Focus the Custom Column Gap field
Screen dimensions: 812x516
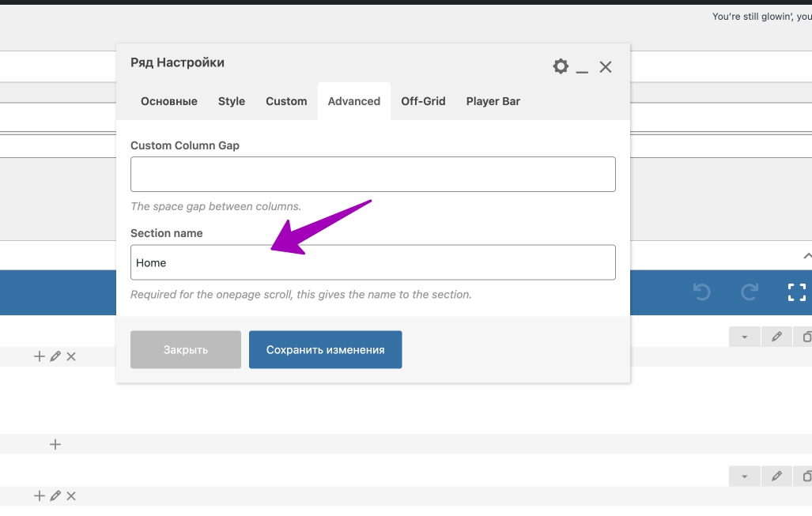[372, 174]
